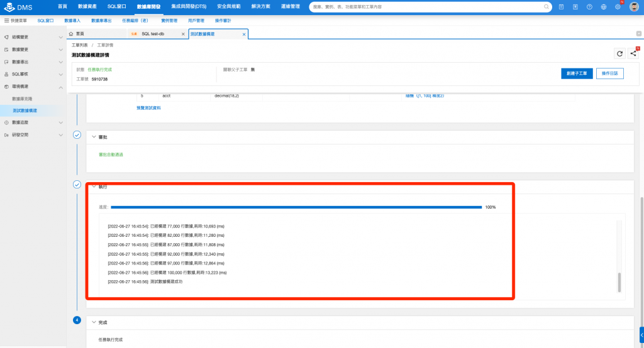Open the 安全與規範 top menu
Image resolution: width=644 pixels, height=348 pixels.
pyautogui.click(x=229, y=6)
